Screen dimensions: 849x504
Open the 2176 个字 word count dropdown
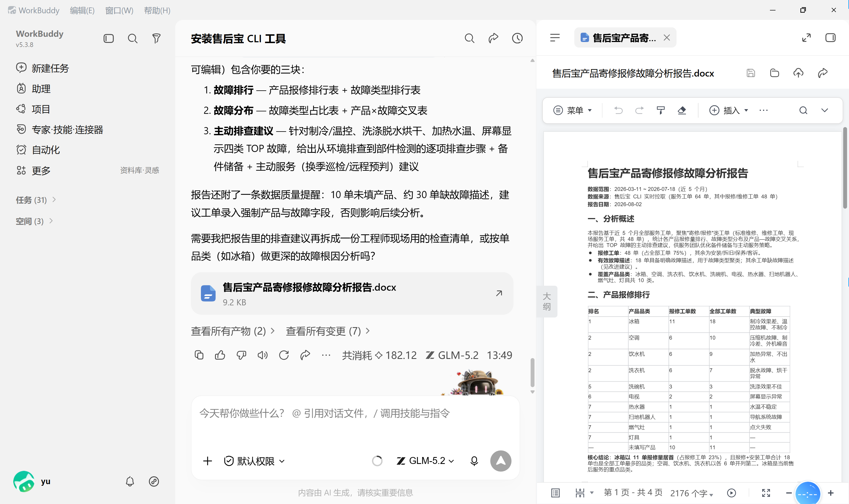pos(692,493)
